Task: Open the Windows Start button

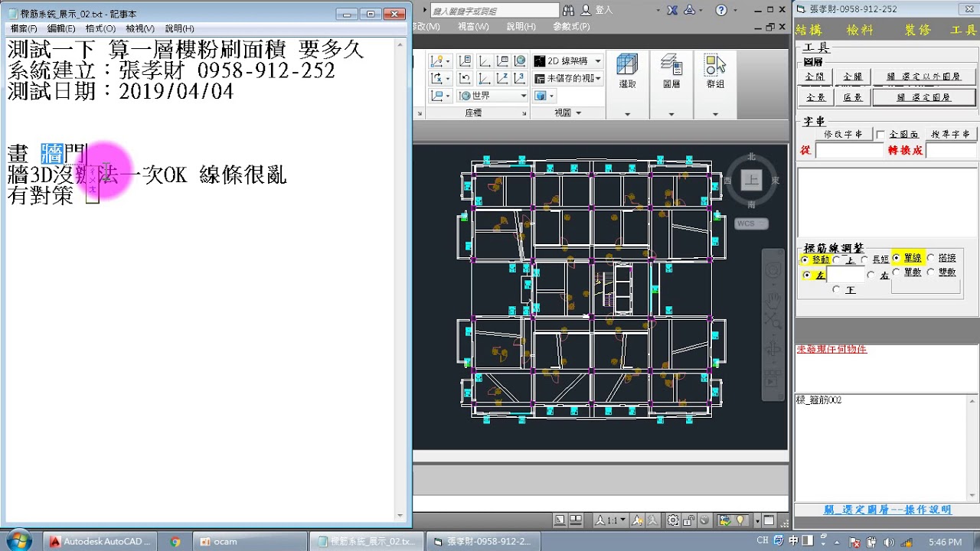Action: coord(18,540)
